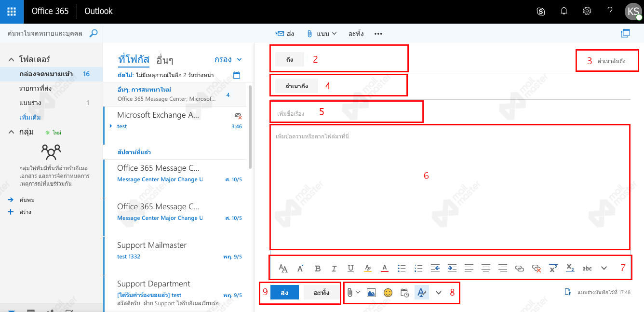This screenshot has height=312, width=644.
Task: Click ส่ง in the top command bar
Action: (x=285, y=34)
